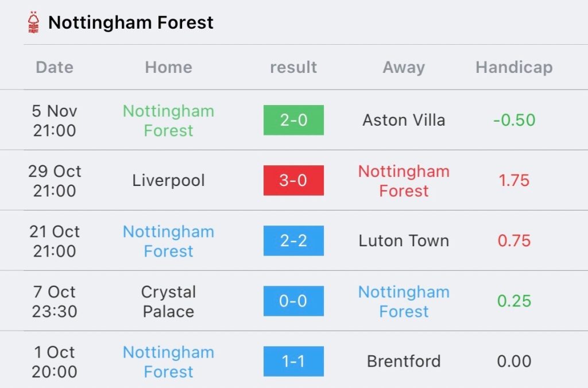Image resolution: width=588 pixels, height=388 pixels.
Task: Select the 5 Nov 21:00 match date
Action: coord(55,121)
